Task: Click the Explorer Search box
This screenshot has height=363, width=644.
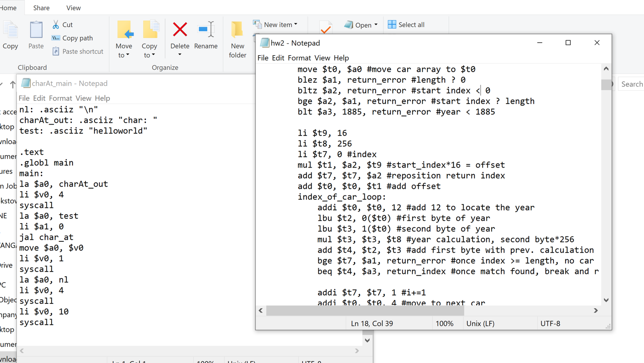Action: [631, 84]
